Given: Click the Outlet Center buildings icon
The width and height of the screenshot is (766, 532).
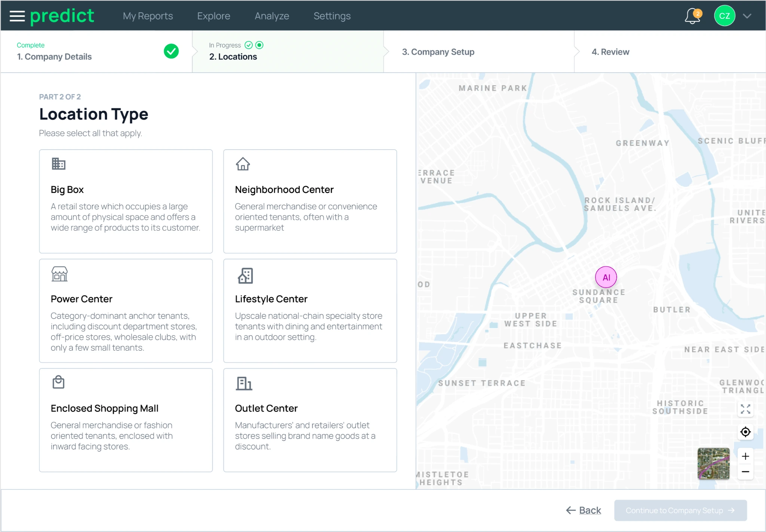Looking at the screenshot, I should pos(244,384).
